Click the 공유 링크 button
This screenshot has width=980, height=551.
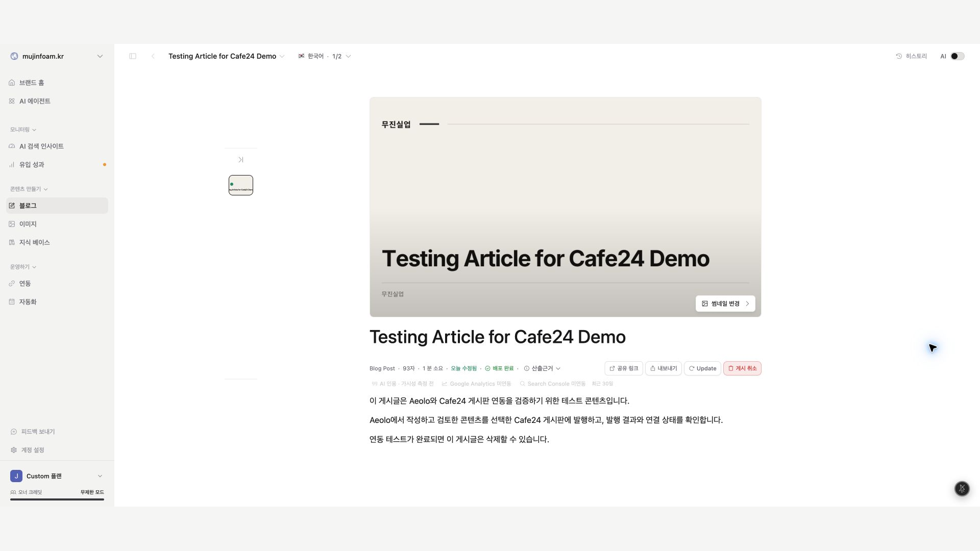coord(623,368)
